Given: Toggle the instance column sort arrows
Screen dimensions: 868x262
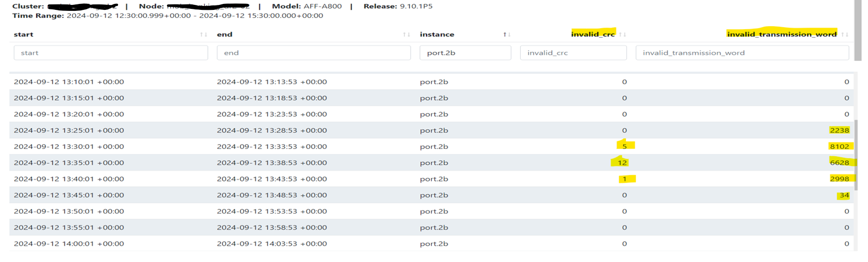Looking at the screenshot, I should [506, 35].
